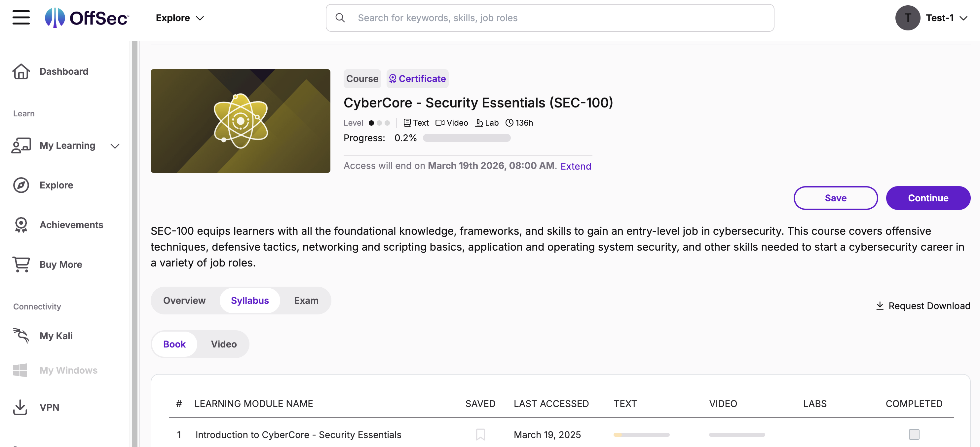
Task: Open the Test-1 account dropdown arrow
Action: [963, 18]
